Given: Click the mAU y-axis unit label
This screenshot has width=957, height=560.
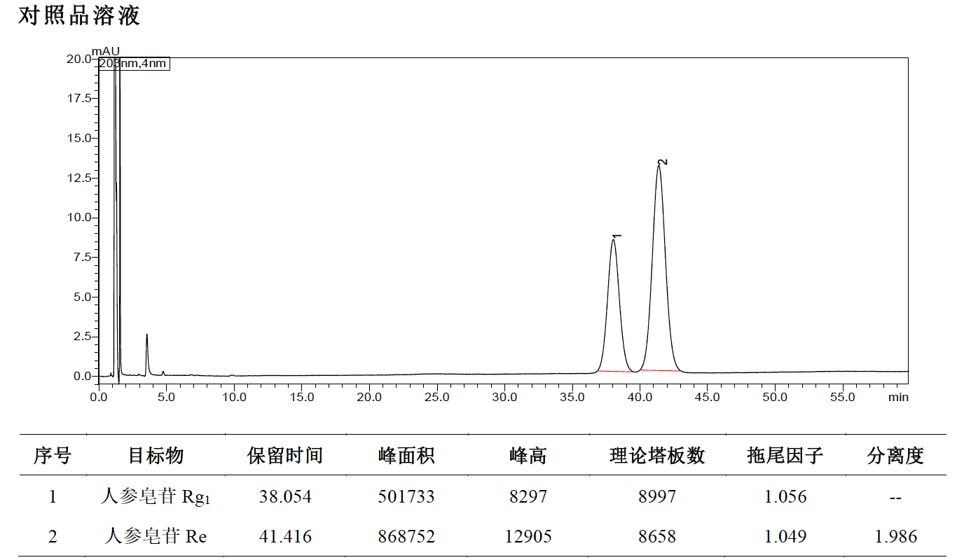Looking at the screenshot, I should tap(106, 51).
